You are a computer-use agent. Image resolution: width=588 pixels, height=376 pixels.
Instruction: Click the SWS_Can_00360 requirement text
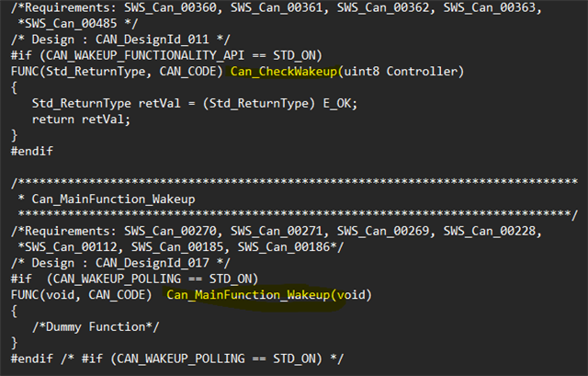pos(170,7)
